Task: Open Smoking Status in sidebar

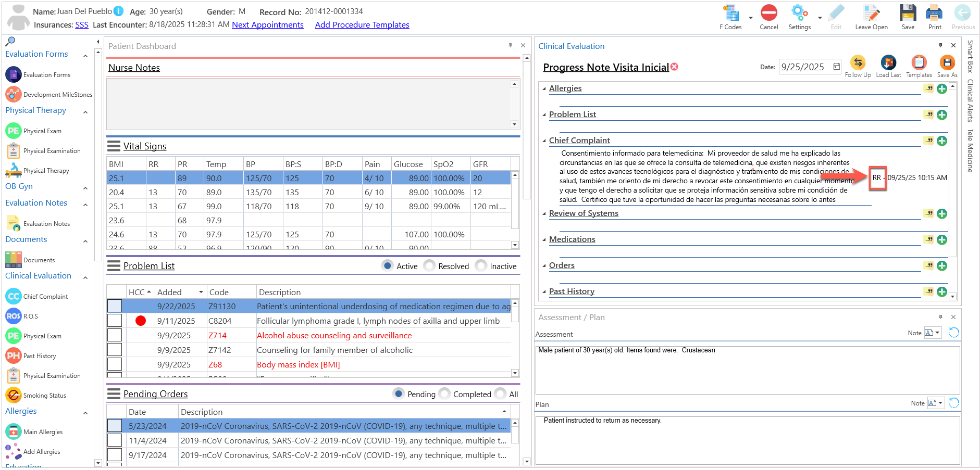Action: click(36, 396)
